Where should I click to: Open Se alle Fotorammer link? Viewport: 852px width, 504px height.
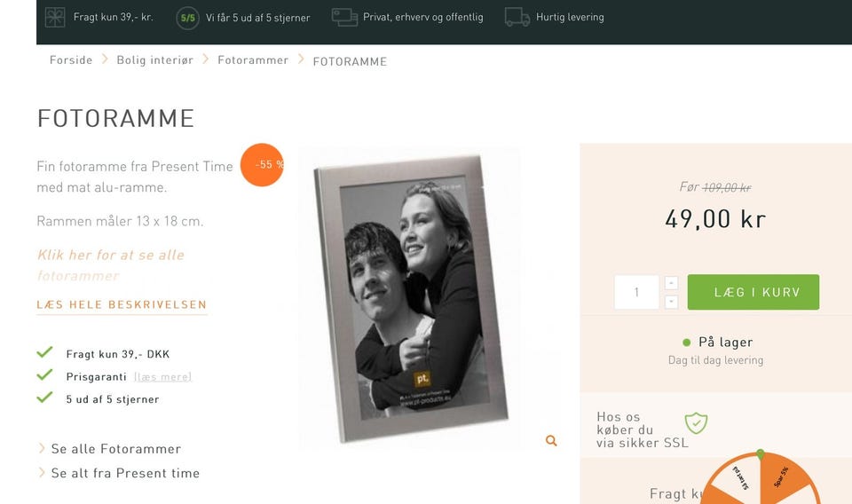[x=116, y=449]
